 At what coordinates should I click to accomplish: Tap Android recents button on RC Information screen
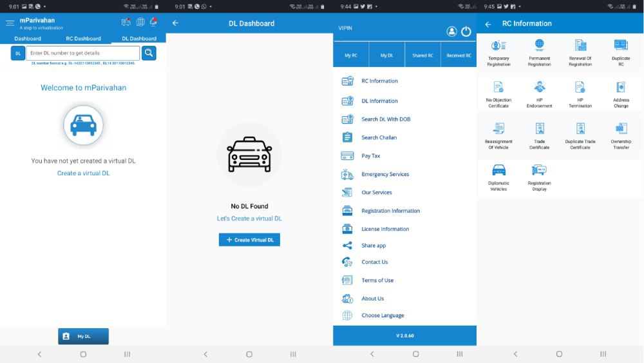coord(603,354)
